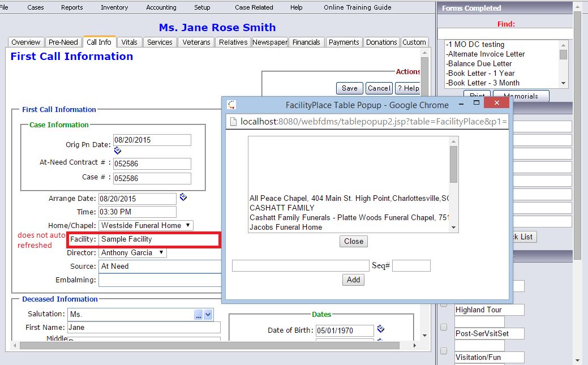Toggle checkbox beside Post-SerVsitSet
The image size is (588, 365).
[x=444, y=327]
